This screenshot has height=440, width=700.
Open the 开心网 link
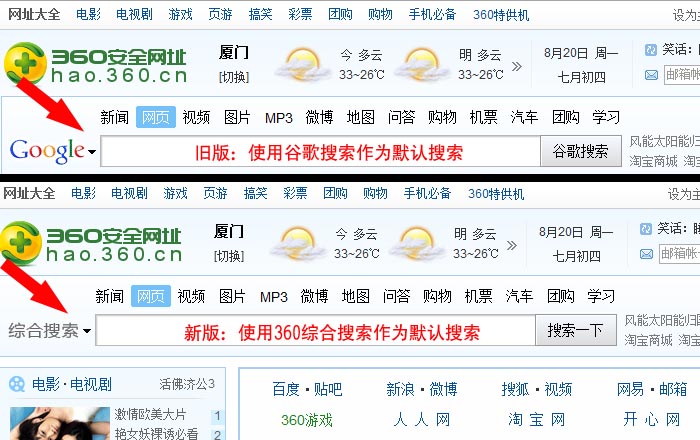[x=652, y=419]
